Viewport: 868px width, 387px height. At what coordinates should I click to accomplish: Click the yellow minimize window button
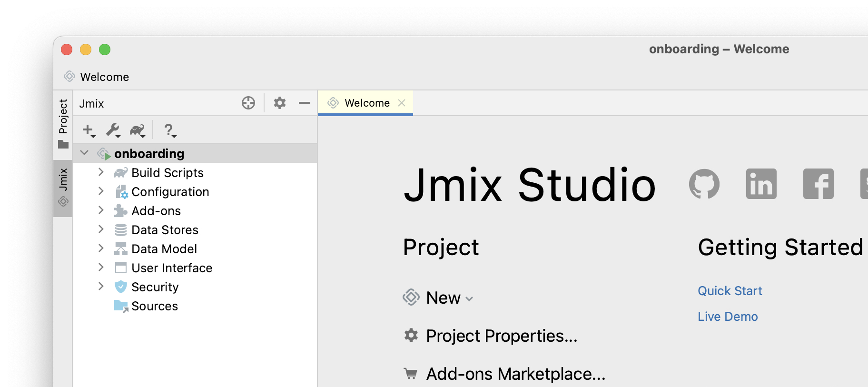(86, 50)
